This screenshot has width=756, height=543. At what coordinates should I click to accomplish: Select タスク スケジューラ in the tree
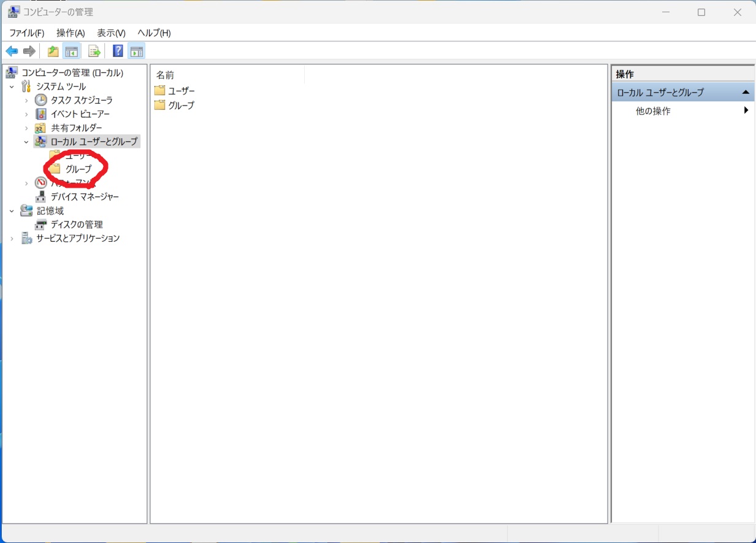[x=81, y=100]
